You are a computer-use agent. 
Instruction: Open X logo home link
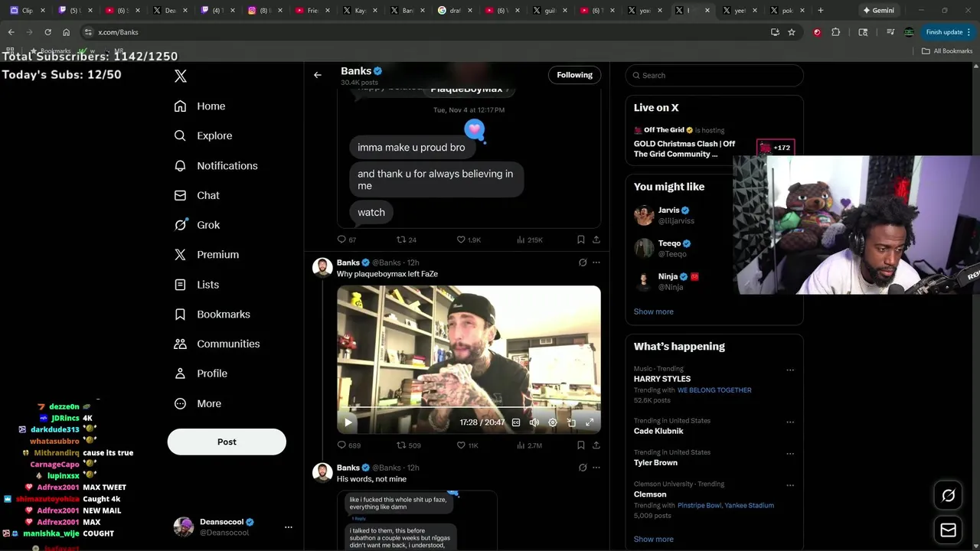coord(181,76)
